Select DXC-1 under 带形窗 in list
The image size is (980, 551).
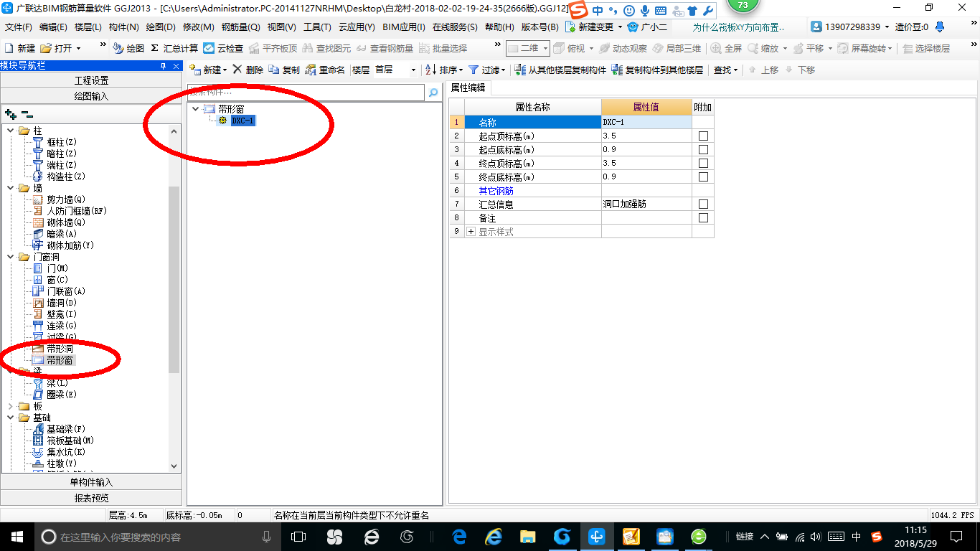(242, 121)
